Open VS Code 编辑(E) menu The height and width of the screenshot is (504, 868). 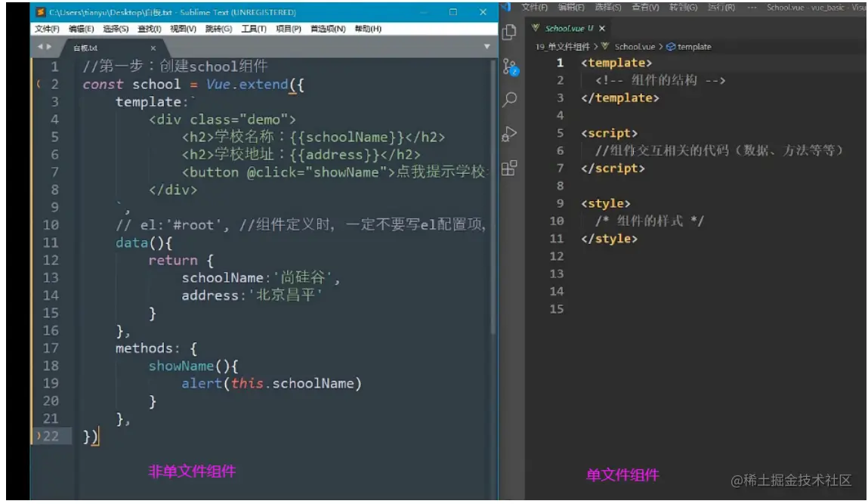click(571, 8)
